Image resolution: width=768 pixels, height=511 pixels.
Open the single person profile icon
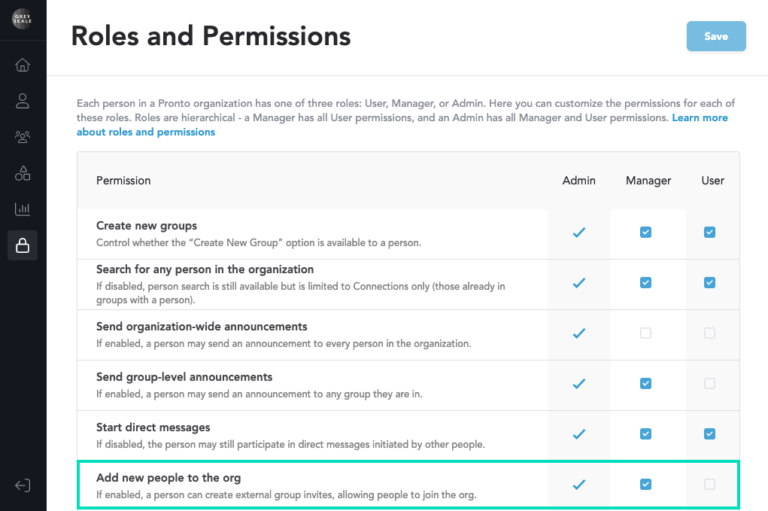pyautogui.click(x=23, y=101)
